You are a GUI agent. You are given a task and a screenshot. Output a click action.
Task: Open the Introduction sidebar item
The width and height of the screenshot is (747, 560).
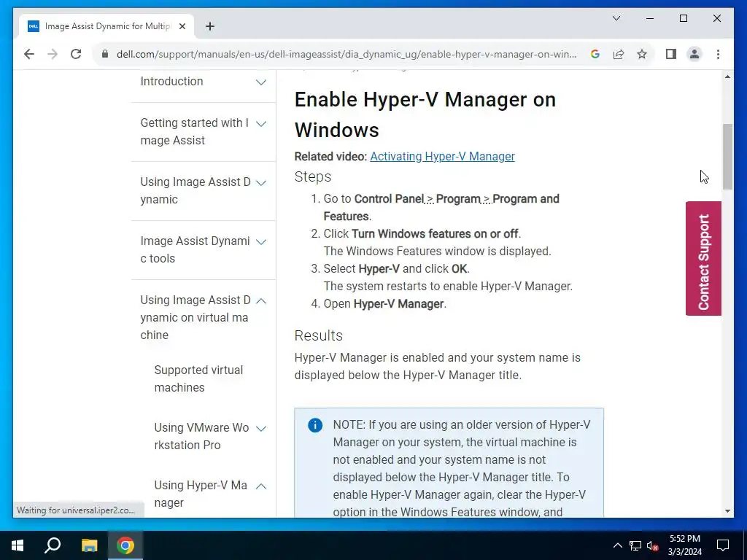171,82
